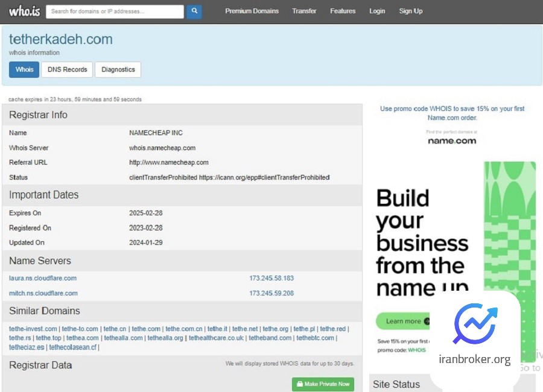Screen dimensions: 543x392
Task: Select the NAMECHEAP INC registrar name
Action: [x=156, y=133]
